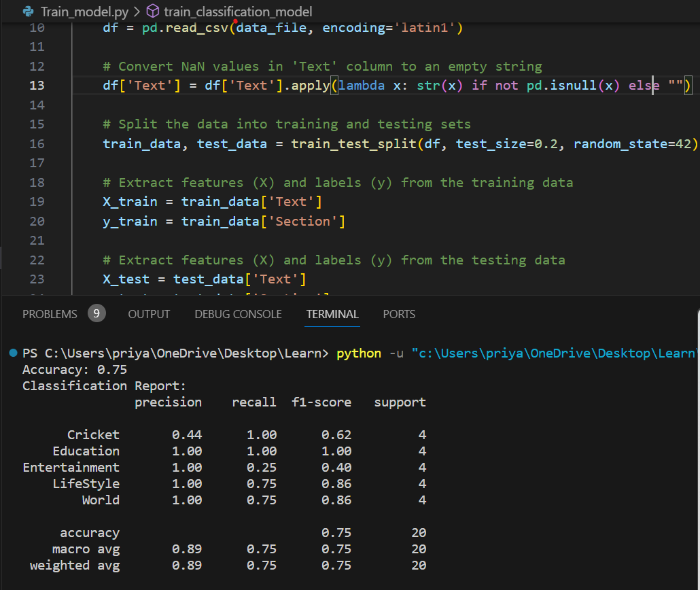Click the LifeStyle row label
Viewport: 700px width, 590px height.
coord(86,484)
